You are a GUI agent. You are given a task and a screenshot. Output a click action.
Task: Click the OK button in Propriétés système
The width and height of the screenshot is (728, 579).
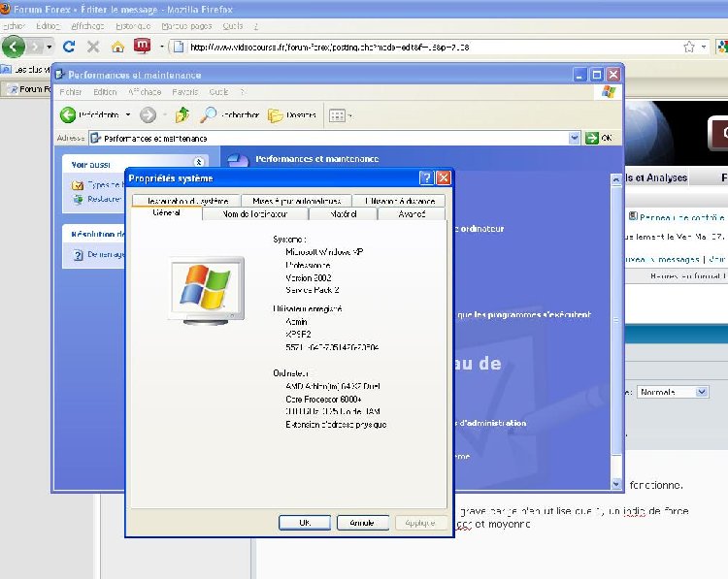304,523
